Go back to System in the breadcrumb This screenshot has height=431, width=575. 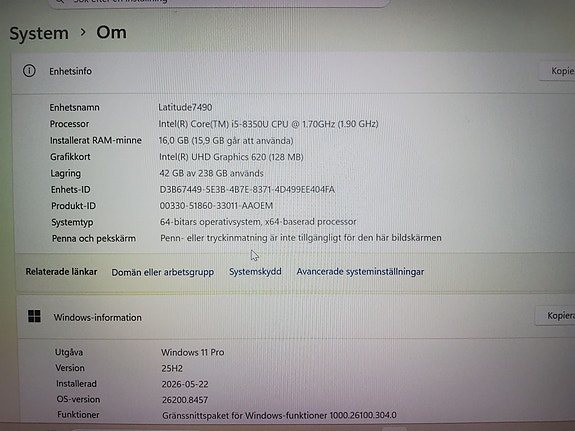[x=39, y=33]
